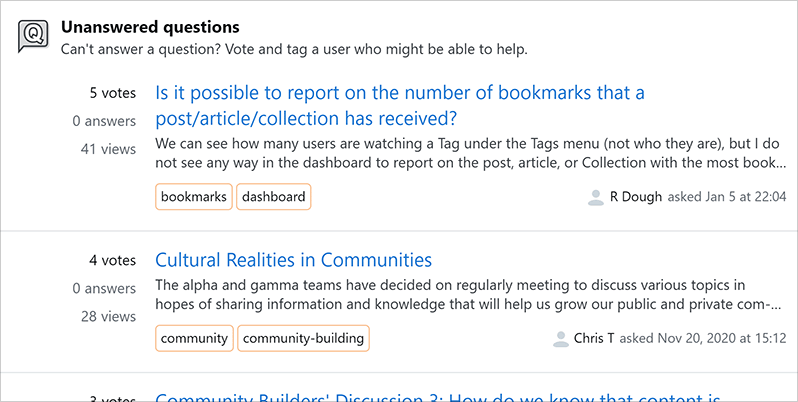
Task: Open the Cultural Realities in Communities question
Action: click(x=294, y=260)
